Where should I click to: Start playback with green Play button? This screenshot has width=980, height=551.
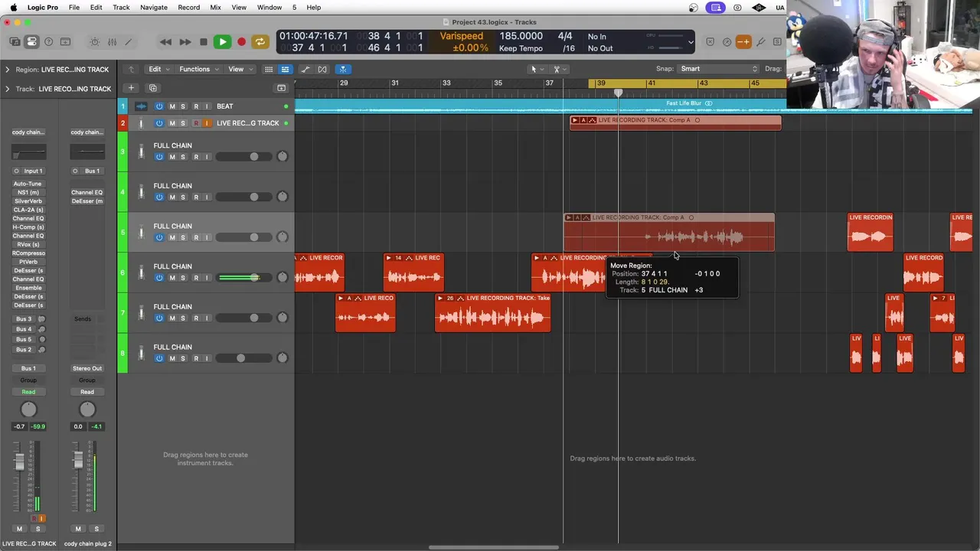pyautogui.click(x=222, y=42)
